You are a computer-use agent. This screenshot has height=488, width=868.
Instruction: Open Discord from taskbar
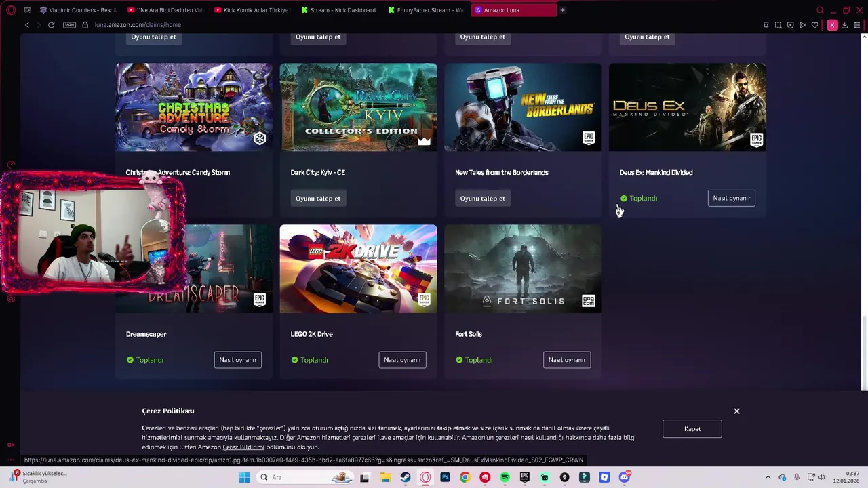click(625, 477)
